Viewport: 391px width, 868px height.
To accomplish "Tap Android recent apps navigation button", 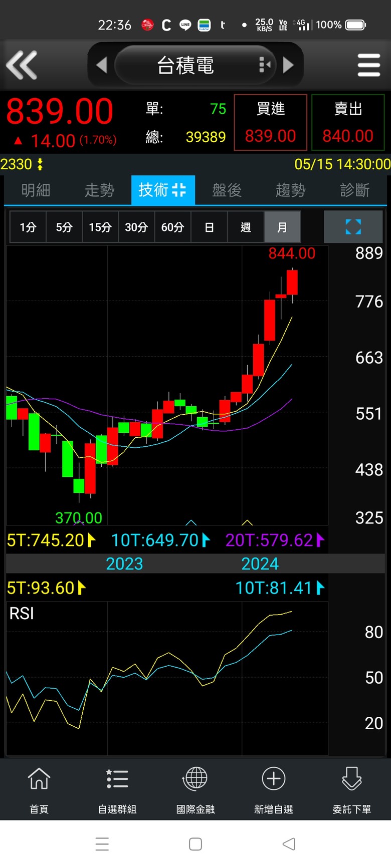I will pyautogui.click(x=102, y=844).
